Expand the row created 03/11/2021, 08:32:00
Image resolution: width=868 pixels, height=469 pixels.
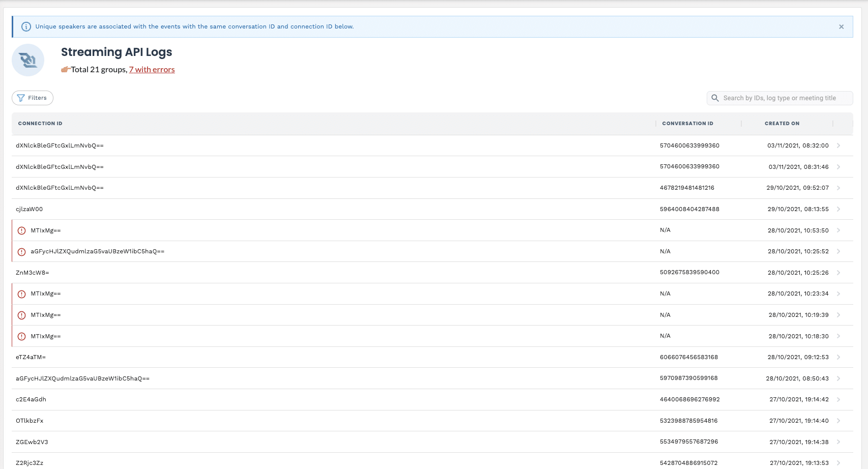838,145
